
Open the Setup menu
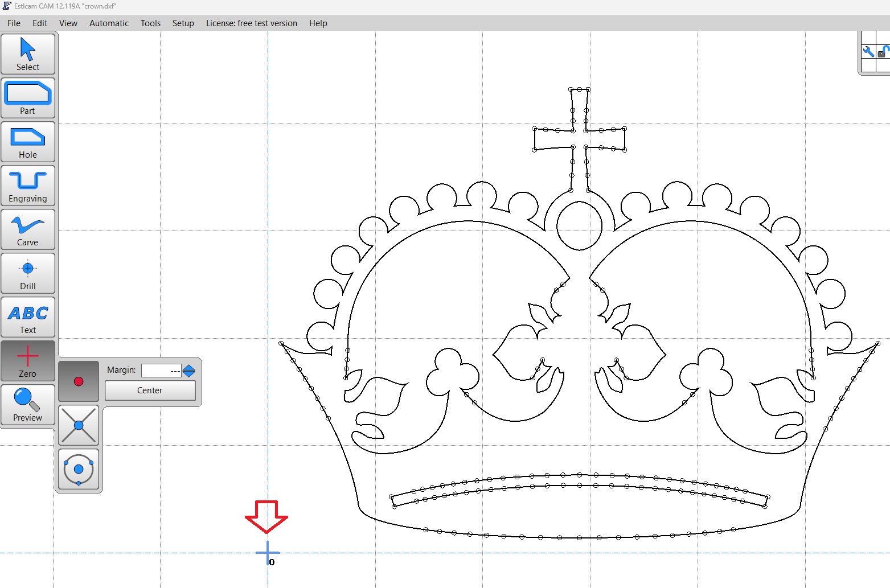tap(183, 23)
